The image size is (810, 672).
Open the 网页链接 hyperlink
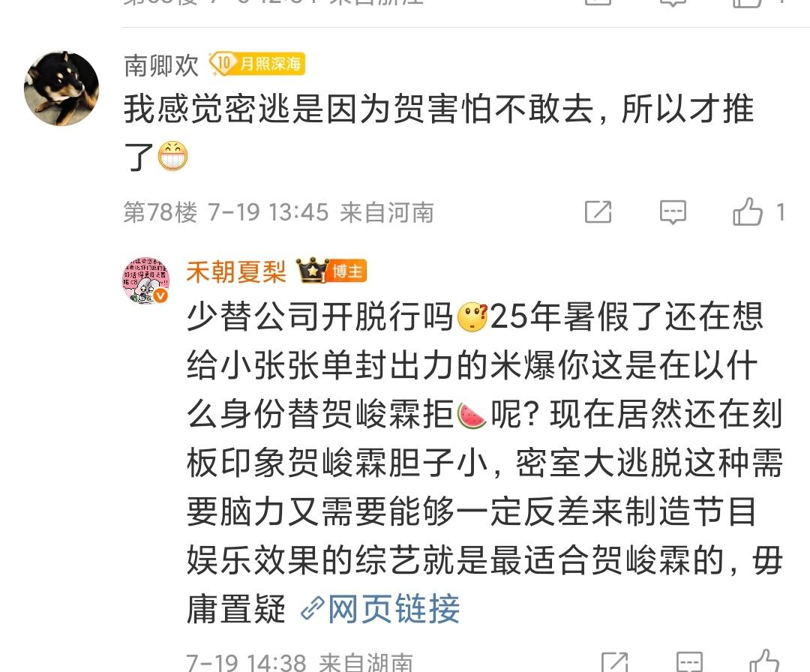(394, 608)
